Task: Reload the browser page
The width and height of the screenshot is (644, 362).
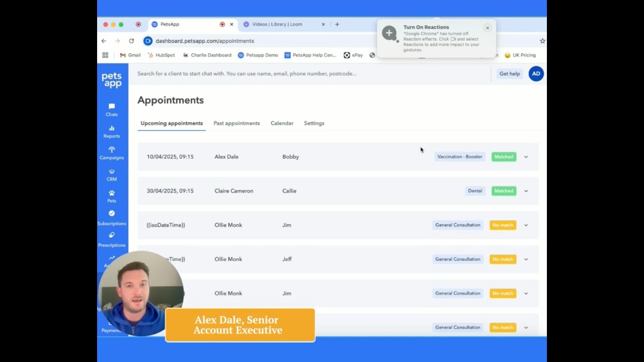Action: click(x=131, y=41)
